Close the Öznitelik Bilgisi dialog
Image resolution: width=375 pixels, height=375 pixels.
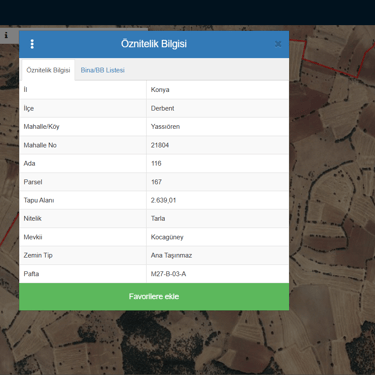(278, 44)
